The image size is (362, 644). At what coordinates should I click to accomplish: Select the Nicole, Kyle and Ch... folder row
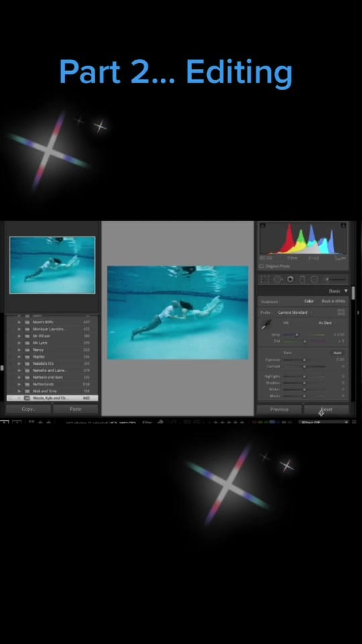52,398
